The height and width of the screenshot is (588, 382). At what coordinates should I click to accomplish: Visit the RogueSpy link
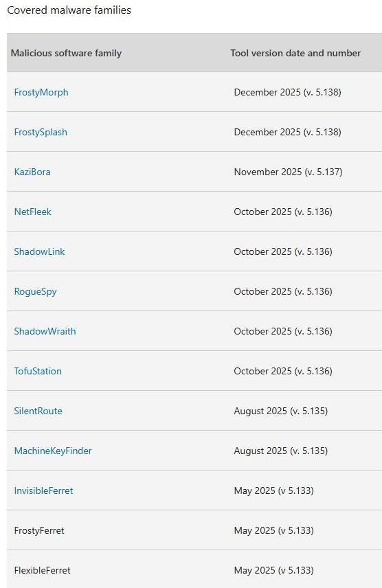point(35,291)
